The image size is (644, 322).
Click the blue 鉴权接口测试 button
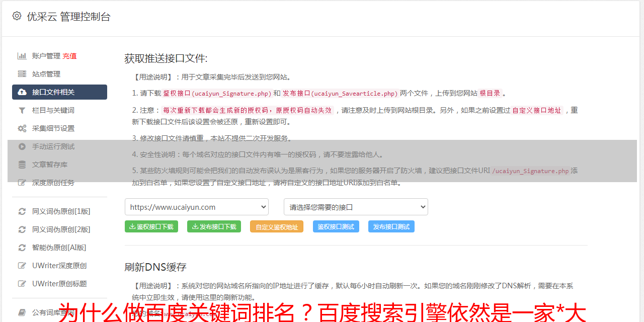[336, 226]
